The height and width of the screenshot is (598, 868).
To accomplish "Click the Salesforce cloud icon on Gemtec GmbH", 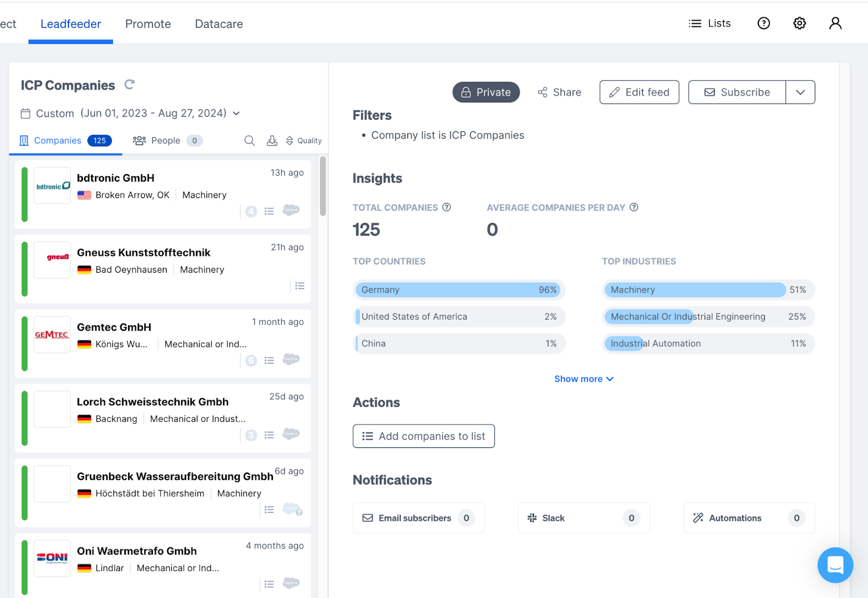I will pos(291,359).
